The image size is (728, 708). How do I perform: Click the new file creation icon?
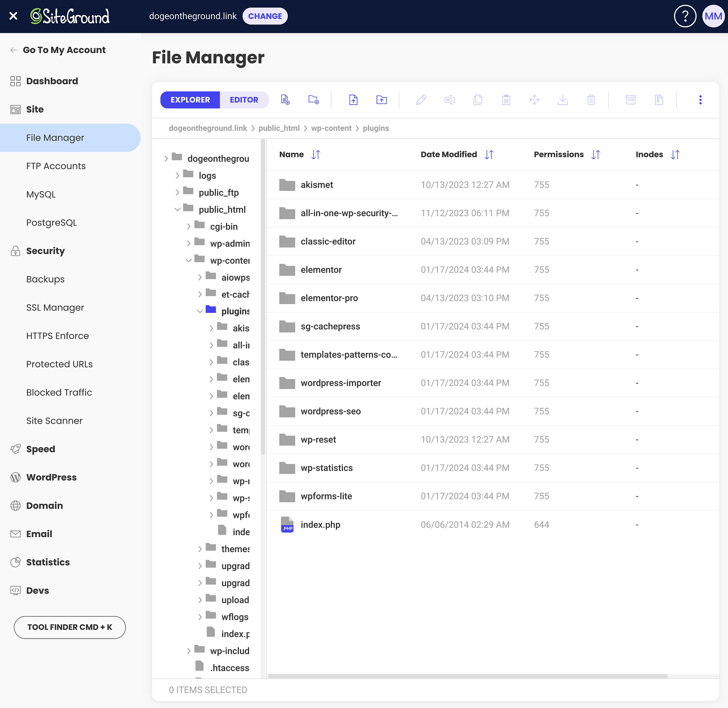pyautogui.click(x=286, y=99)
